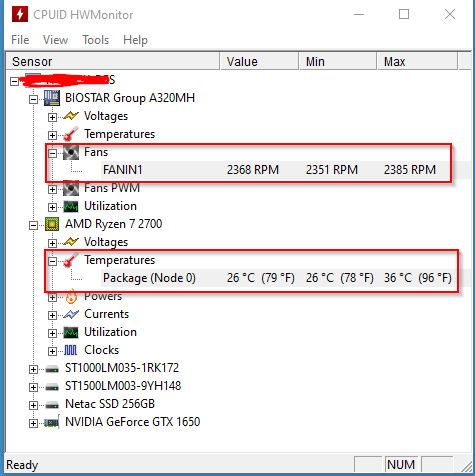Click the 36 °C (96 °F) max value
This screenshot has height=476, width=475.
[418, 278]
